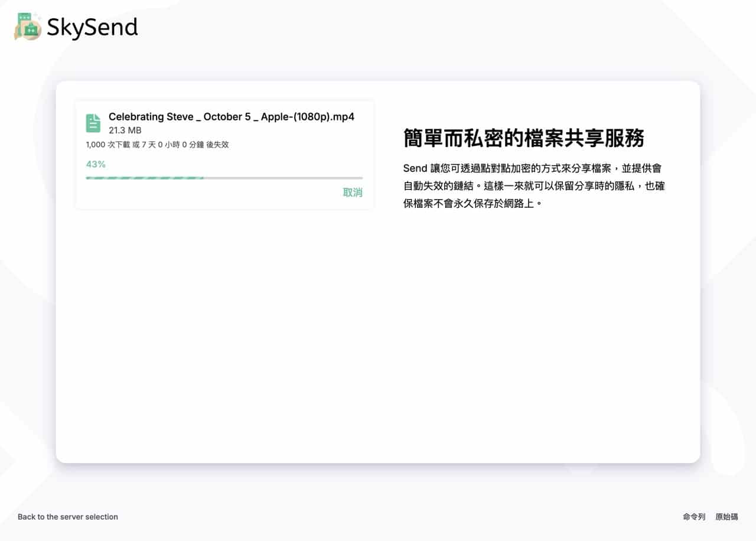Click the striped green filled progress bar
This screenshot has height=541, width=756.
(x=145, y=178)
